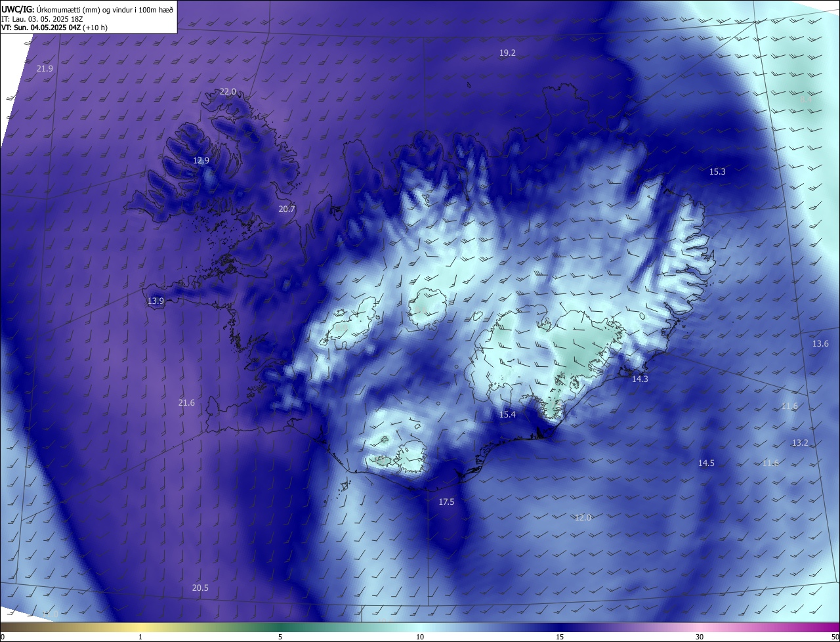The width and height of the screenshot is (840, 642).
Task: Click the 20.5 value label
Action: coord(200,588)
